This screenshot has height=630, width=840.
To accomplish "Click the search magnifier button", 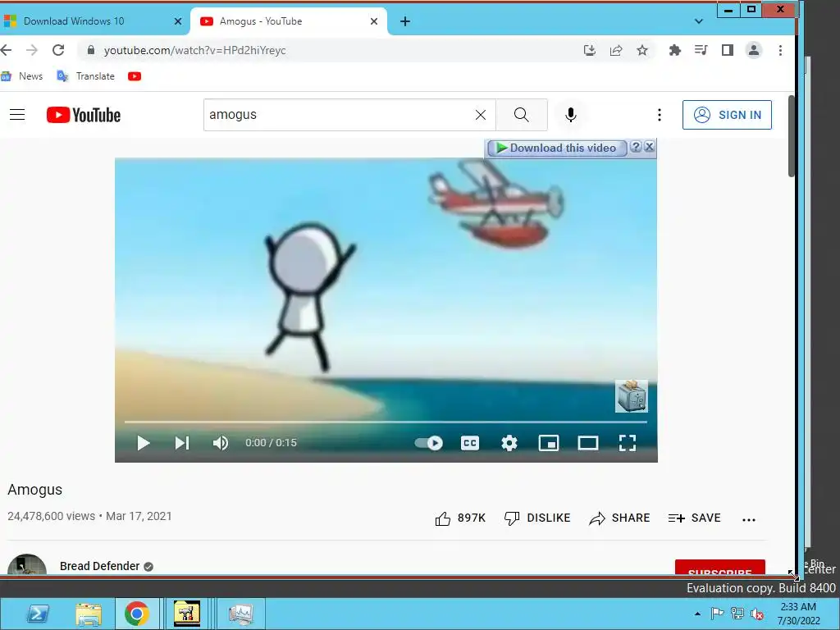I will point(521,115).
